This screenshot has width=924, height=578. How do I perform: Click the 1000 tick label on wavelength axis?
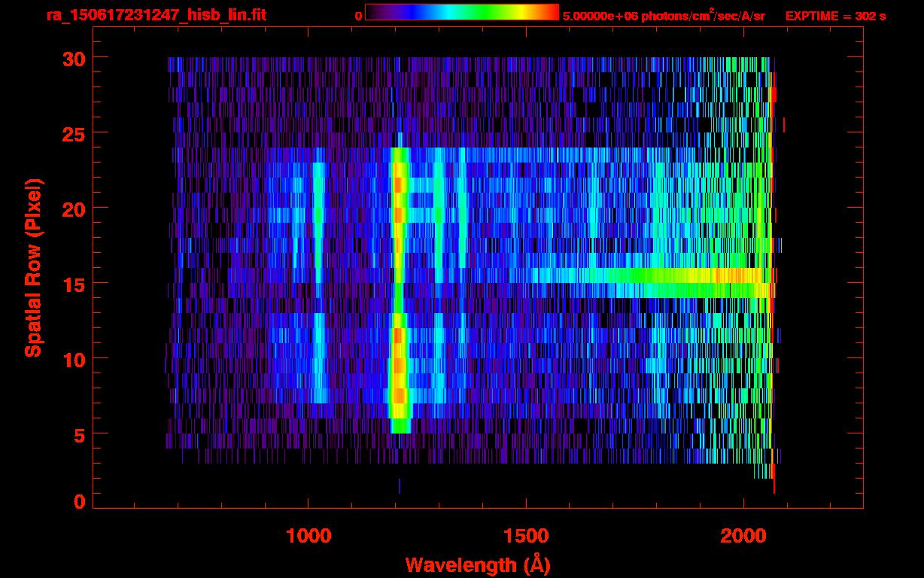(x=309, y=536)
